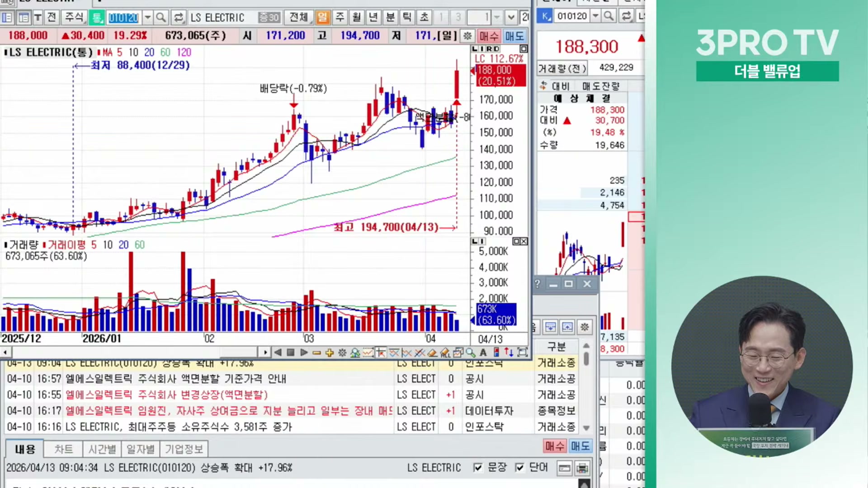The image size is (868, 488).
Task: Click the swap/refresh arrows icon beside LS ELECTRIC
Action: click(179, 18)
